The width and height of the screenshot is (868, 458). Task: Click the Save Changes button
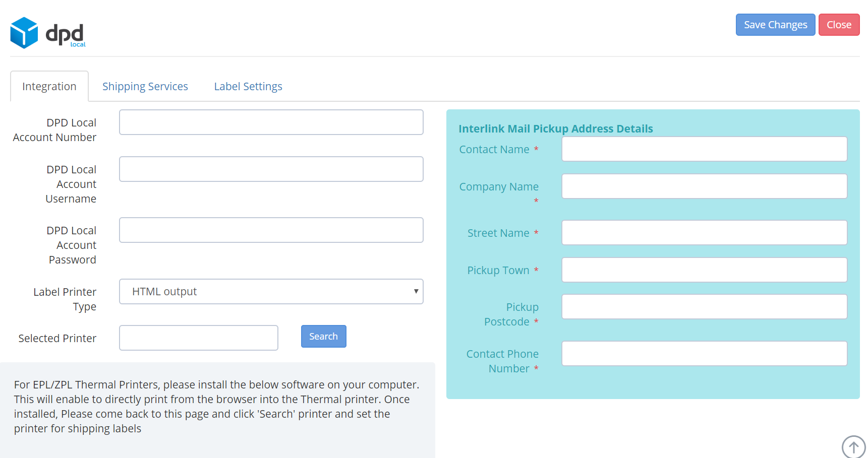click(x=775, y=25)
